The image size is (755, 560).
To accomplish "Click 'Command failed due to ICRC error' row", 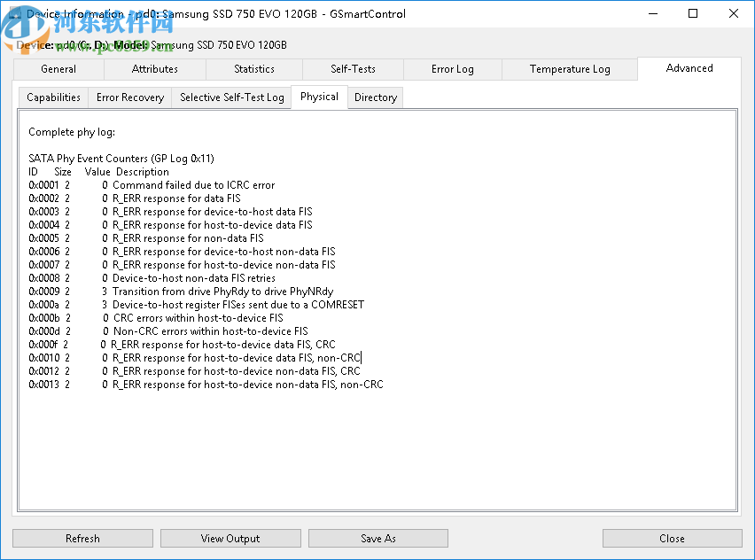I will (152, 185).
